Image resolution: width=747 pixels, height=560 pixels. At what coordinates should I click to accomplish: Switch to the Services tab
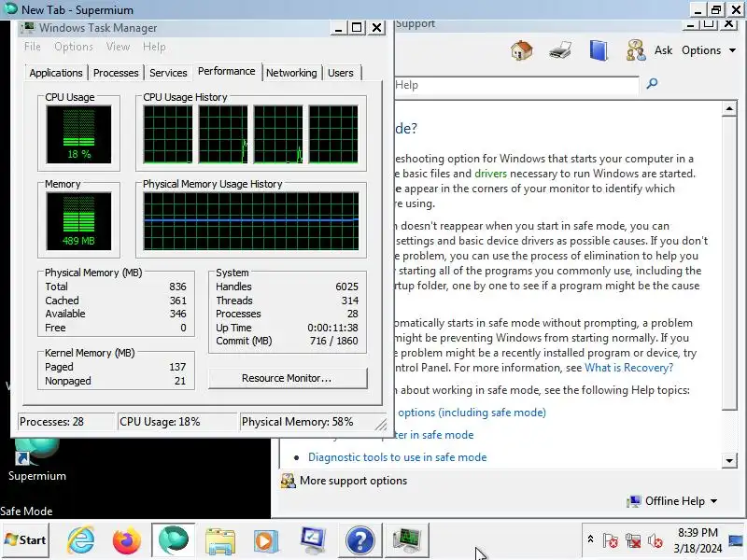168,73
